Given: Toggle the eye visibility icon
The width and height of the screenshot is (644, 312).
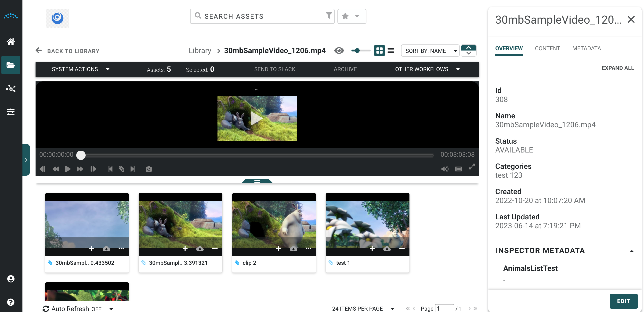Looking at the screenshot, I should click(x=339, y=51).
